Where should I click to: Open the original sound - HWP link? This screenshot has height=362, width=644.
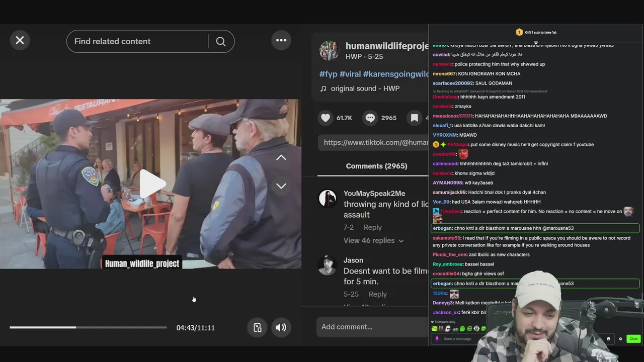tap(365, 88)
